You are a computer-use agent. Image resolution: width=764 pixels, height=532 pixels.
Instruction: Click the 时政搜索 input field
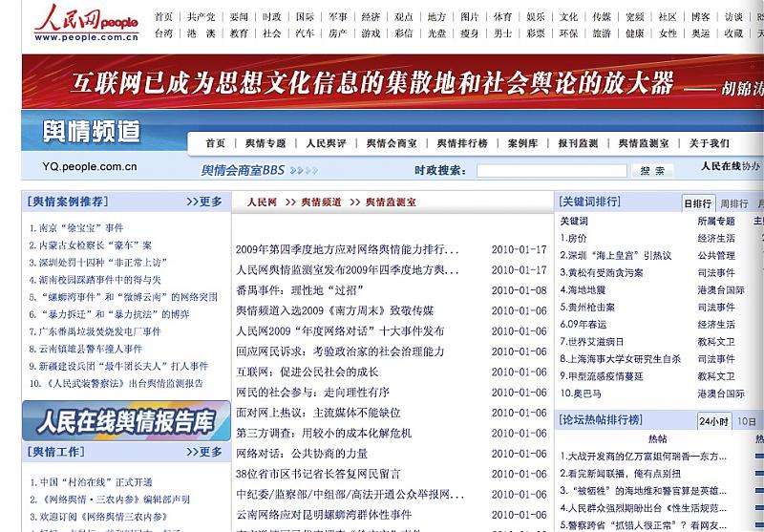552,171
